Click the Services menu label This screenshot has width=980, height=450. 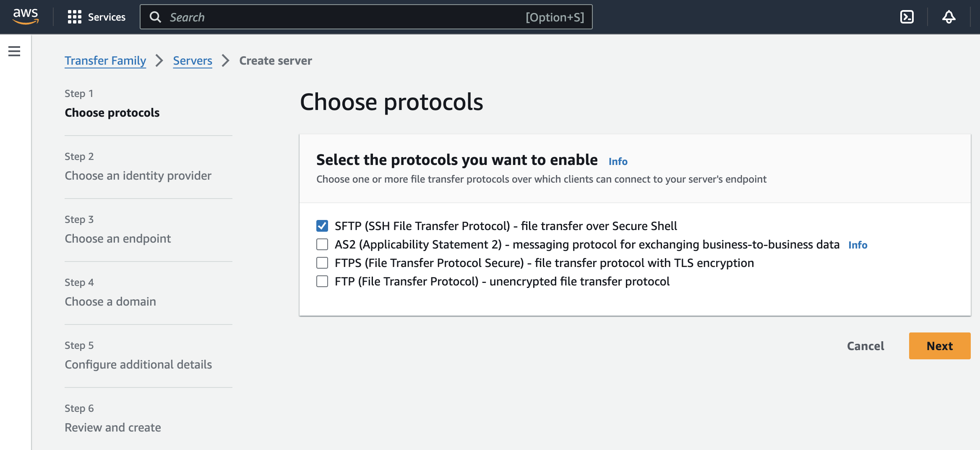(107, 17)
